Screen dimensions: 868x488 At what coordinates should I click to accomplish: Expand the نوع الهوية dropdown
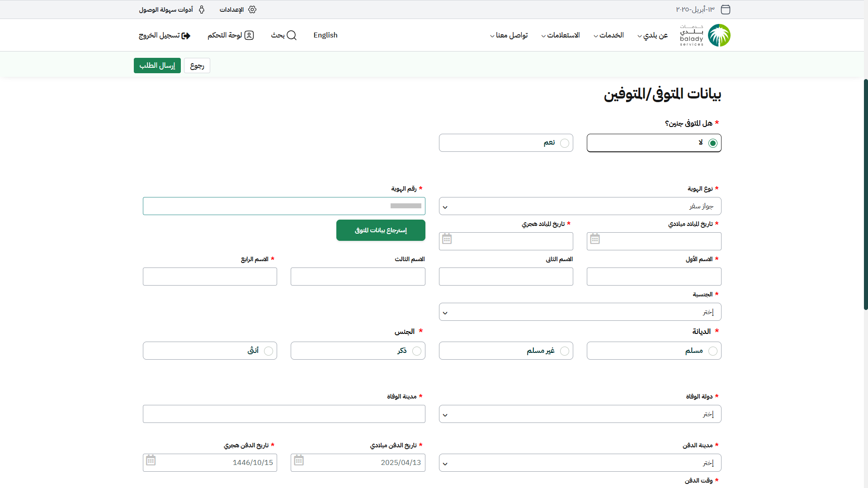pos(580,206)
